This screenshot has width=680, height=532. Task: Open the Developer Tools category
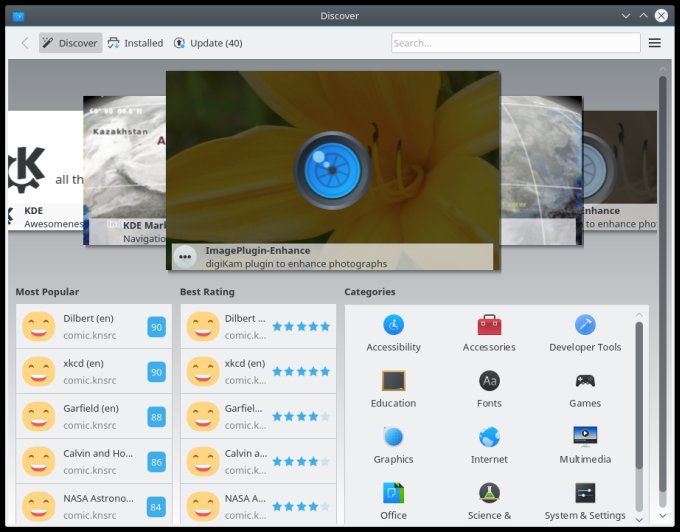585,333
